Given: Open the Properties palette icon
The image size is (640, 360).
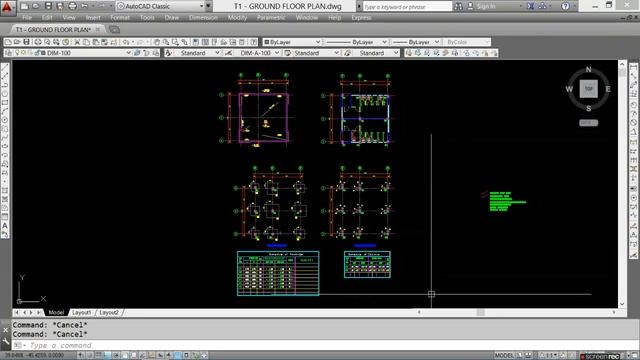Looking at the screenshot, I should 196,42.
